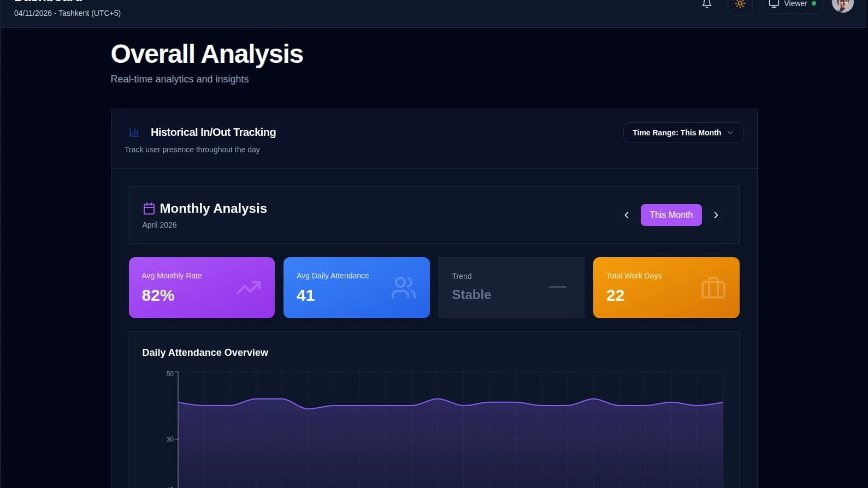Click the briefcase icon in Total Work Days

pyautogui.click(x=713, y=288)
